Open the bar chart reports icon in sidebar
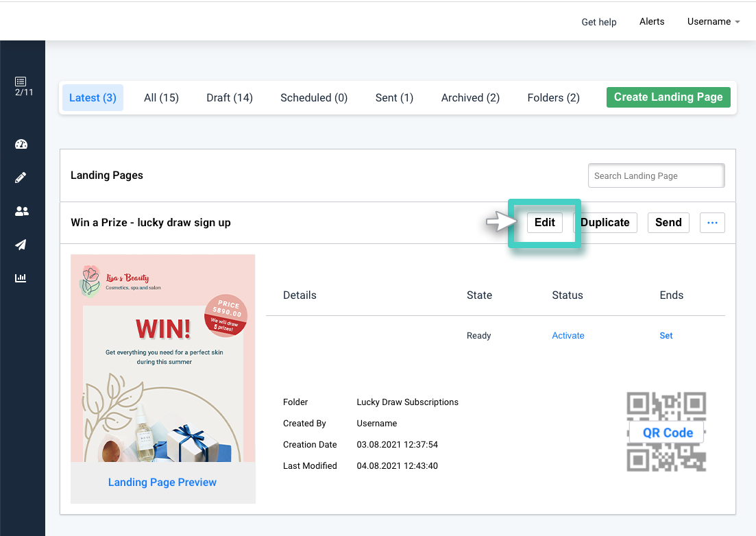This screenshot has width=756, height=536. [21, 278]
